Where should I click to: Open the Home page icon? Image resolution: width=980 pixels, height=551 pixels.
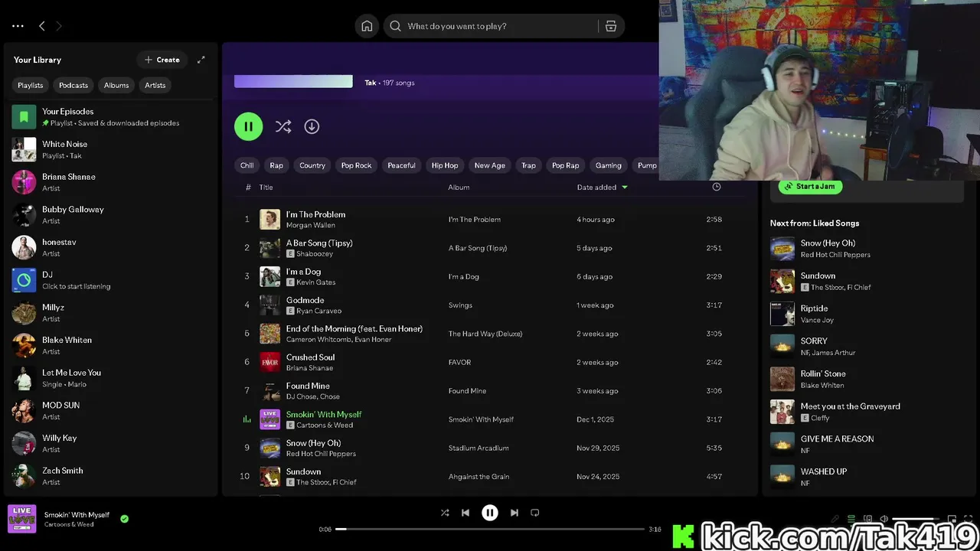click(367, 26)
